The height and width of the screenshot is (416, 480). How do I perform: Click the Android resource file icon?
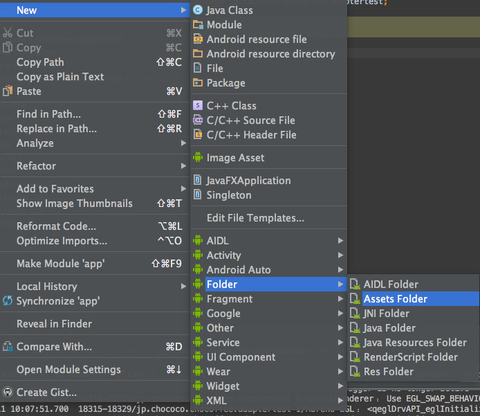click(x=198, y=39)
